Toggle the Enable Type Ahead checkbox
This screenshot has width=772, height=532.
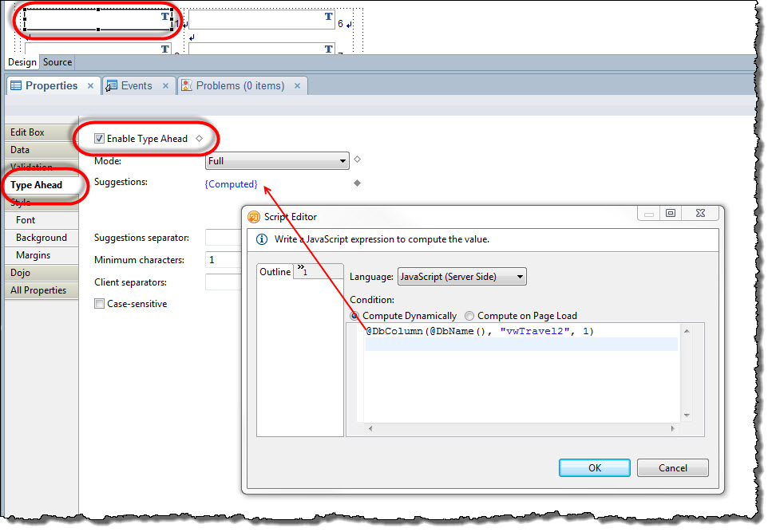pos(100,139)
